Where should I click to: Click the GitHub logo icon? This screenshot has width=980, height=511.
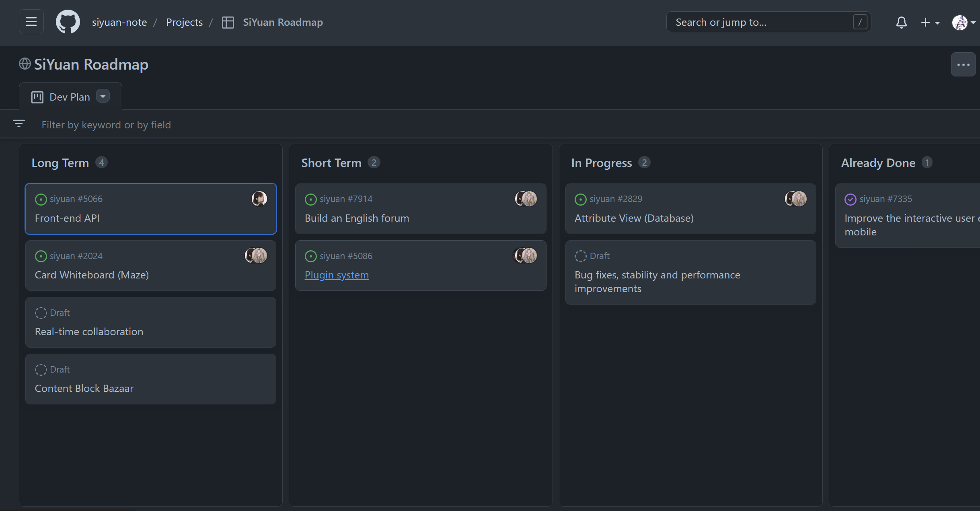[x=68, y=22]
